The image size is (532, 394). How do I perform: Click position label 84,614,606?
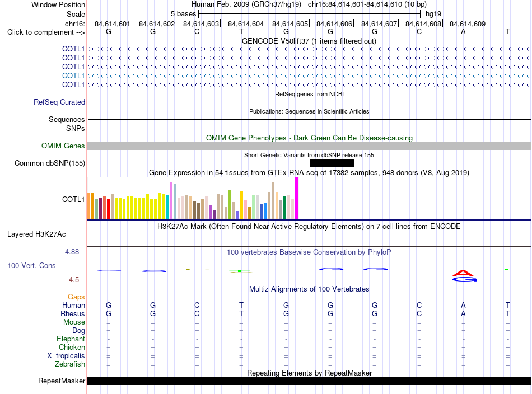point(334,24)
